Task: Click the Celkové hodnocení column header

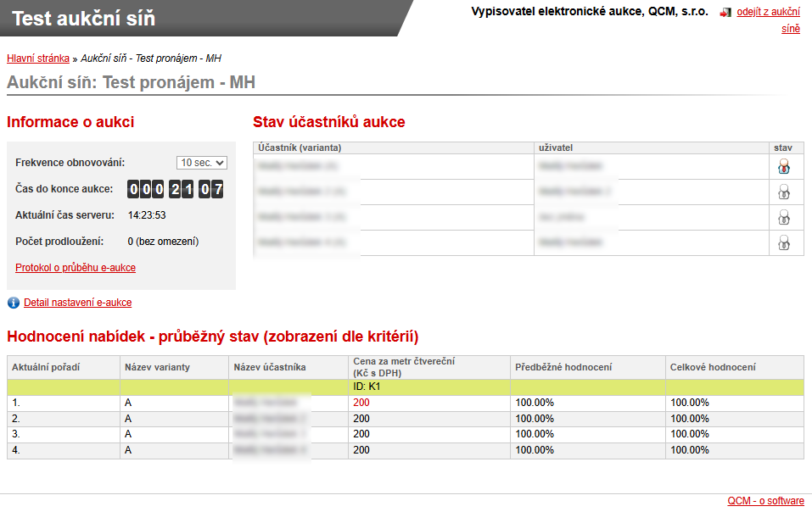Action: point(713,367)
